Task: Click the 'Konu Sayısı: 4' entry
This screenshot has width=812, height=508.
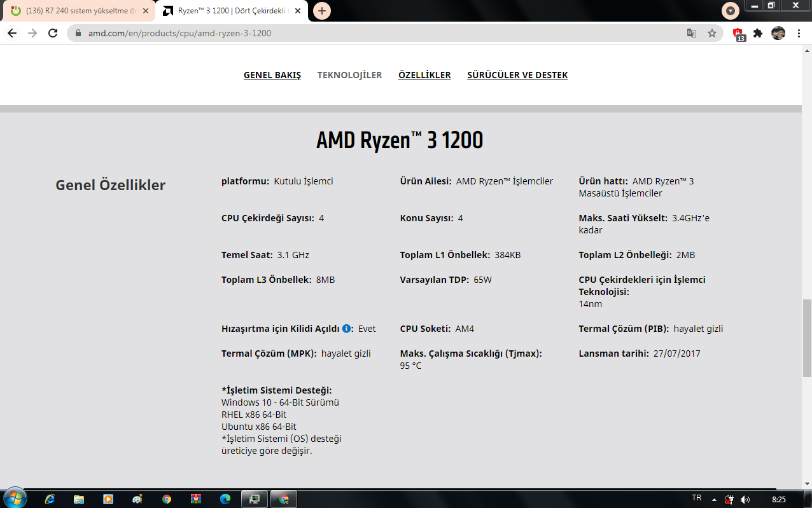Action: coord(431,218)
